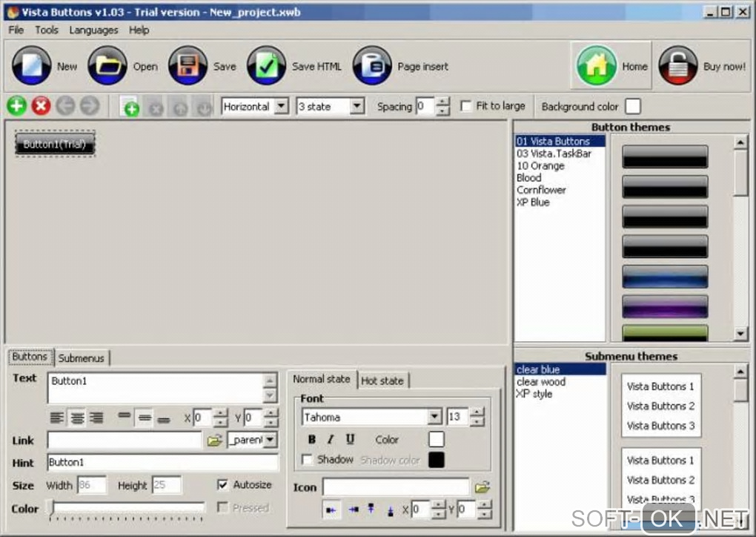Screen dimensions: 756x537
Task: Click the New project icon
Action: pyautogui.click(x=31, y=65)
